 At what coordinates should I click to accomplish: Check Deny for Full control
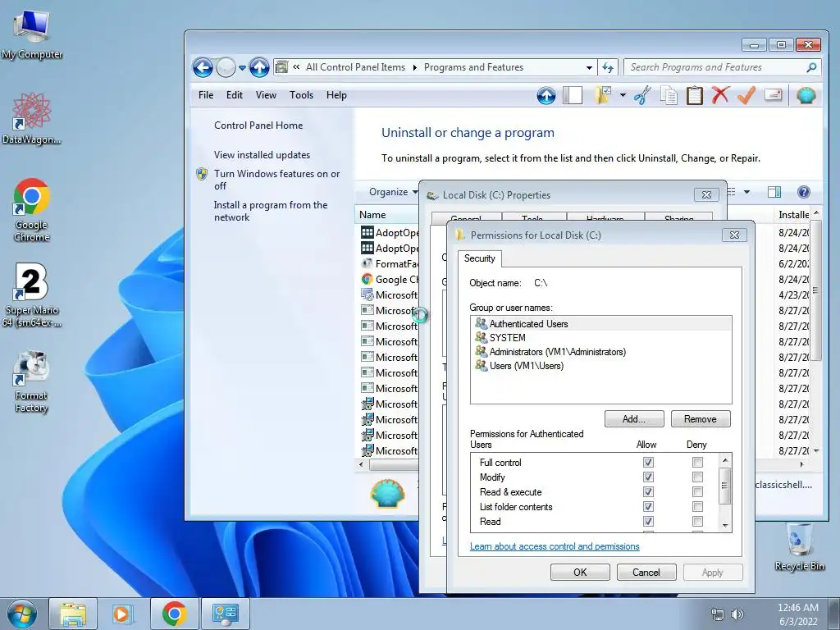click(697, 463)
